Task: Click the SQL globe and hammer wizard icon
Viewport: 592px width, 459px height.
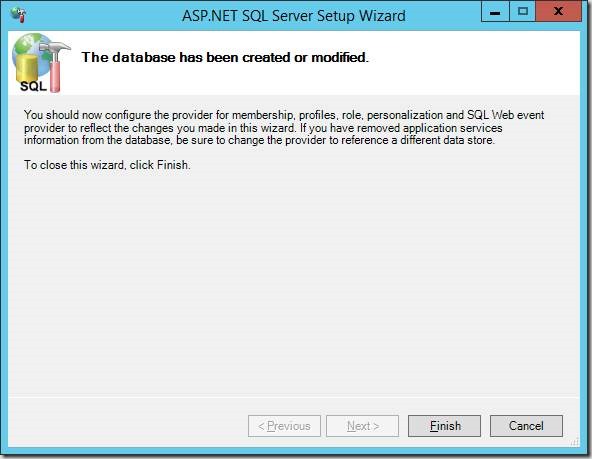Action: pyautogui.click(x=41, y=63)
